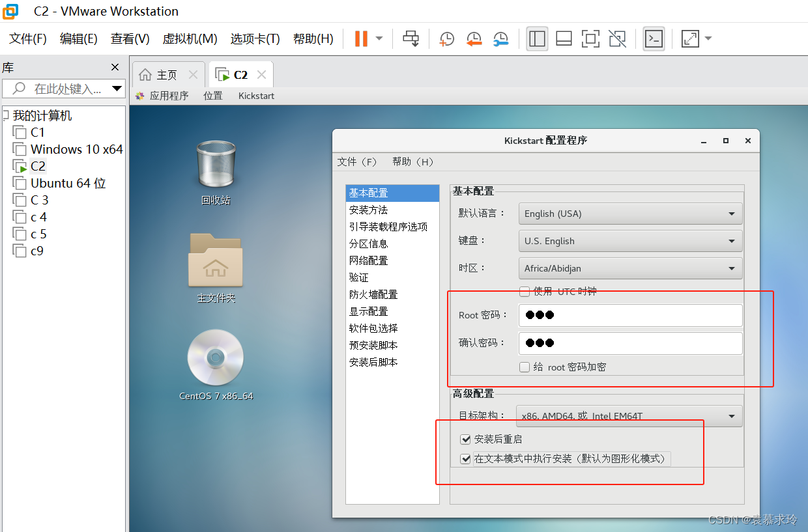Open dropdown arrow next to pause icon
The height and width of the screenshot is (532, 808).
379,39
